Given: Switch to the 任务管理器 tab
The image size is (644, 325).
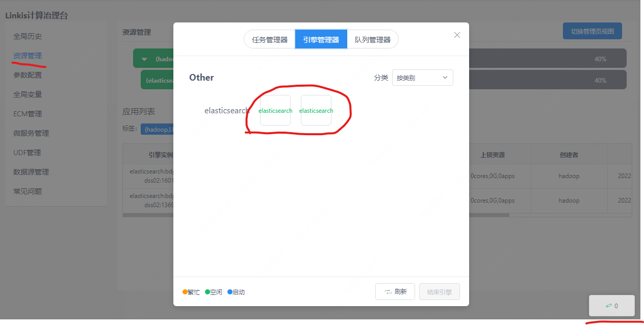Looking at the screenshot, I should point(270,39).
